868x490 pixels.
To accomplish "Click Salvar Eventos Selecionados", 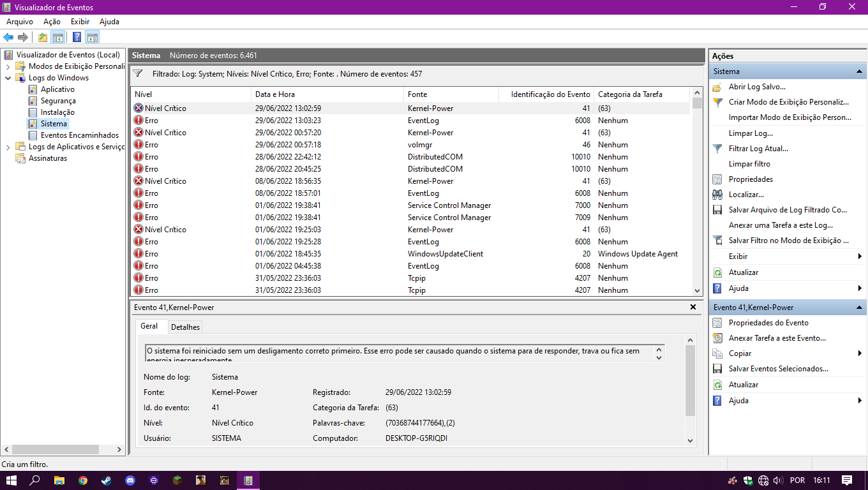I will 779,369.
